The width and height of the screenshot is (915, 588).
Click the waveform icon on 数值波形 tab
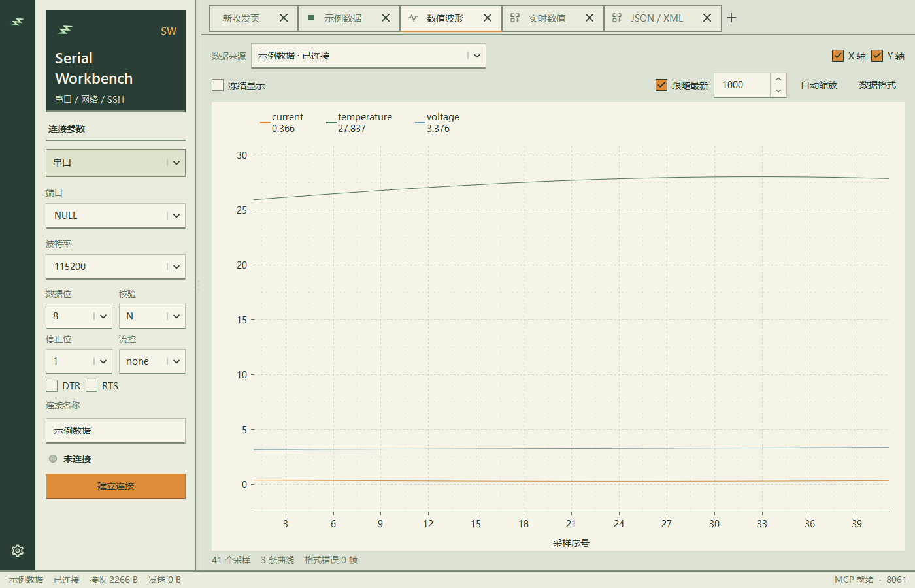point(413,18)
